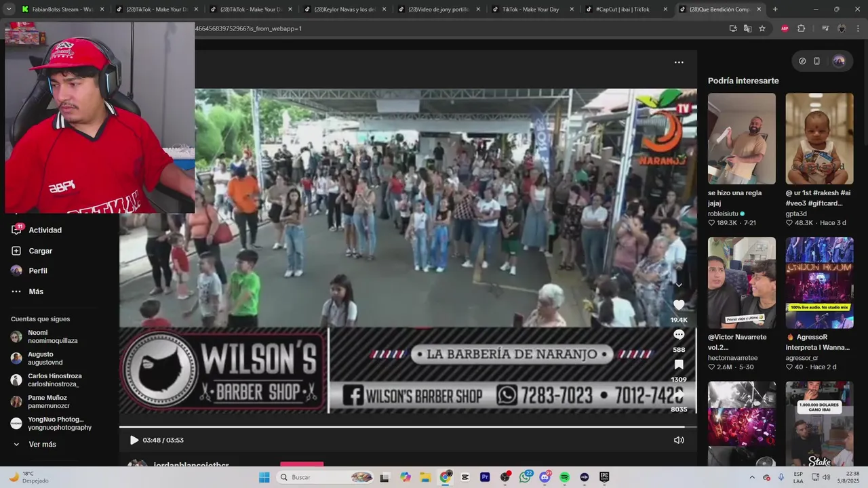The width and height of the screenshot is (868, 488).
Task: Save video to favorites, bookmark count 1309
Action: pos(679,365)
